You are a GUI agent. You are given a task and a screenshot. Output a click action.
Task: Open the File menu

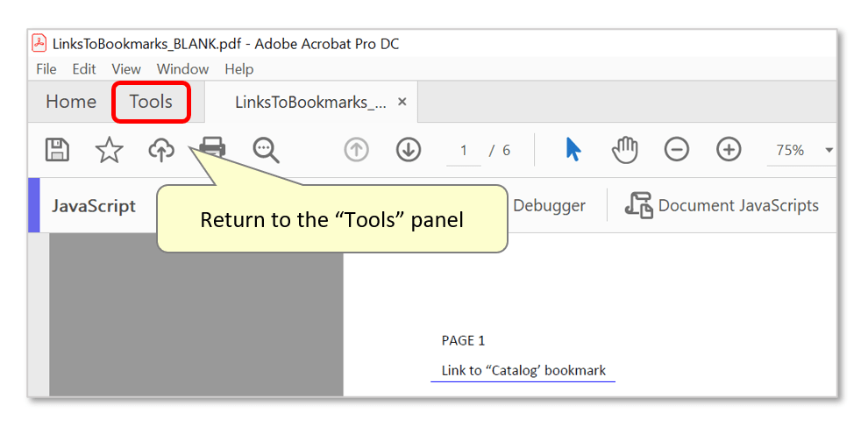click(46, 69)
